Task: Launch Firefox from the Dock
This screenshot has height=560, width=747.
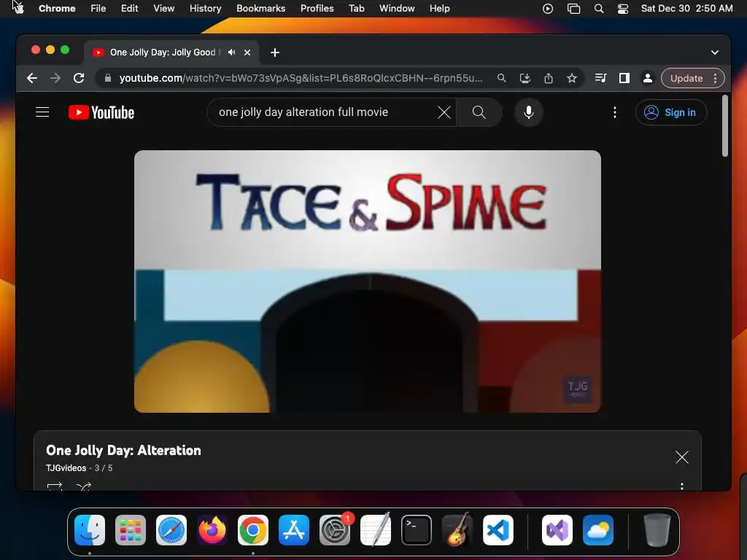Action: pyautogui.click(x=212, y=530)
